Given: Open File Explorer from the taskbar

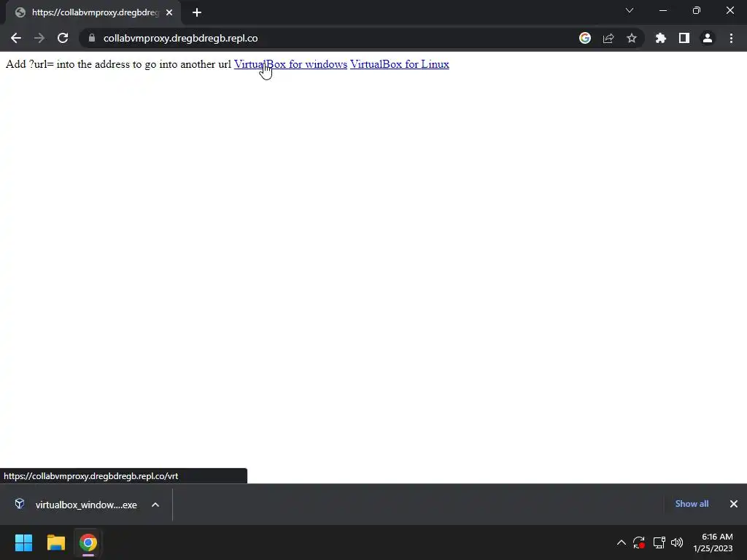Looking at the screenshot, I should coord(55,542).
